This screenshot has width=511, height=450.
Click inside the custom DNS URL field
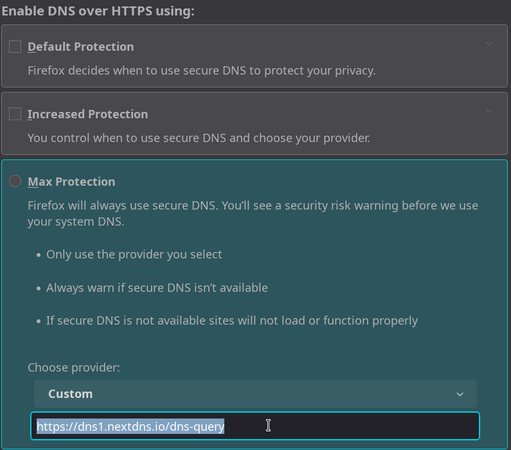click(255, 426)
